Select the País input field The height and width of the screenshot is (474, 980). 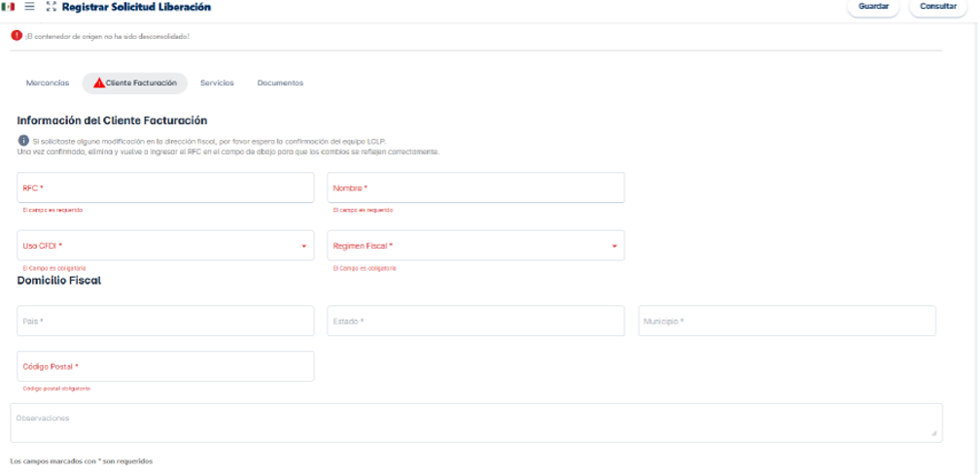[x=165, y=322]
